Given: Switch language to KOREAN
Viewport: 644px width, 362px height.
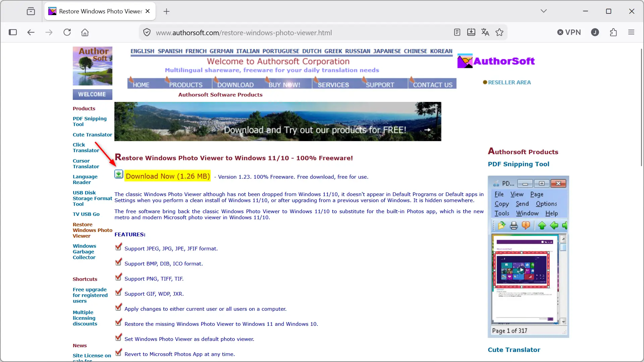Looking at the screenshot, I should tap(441, 51).
